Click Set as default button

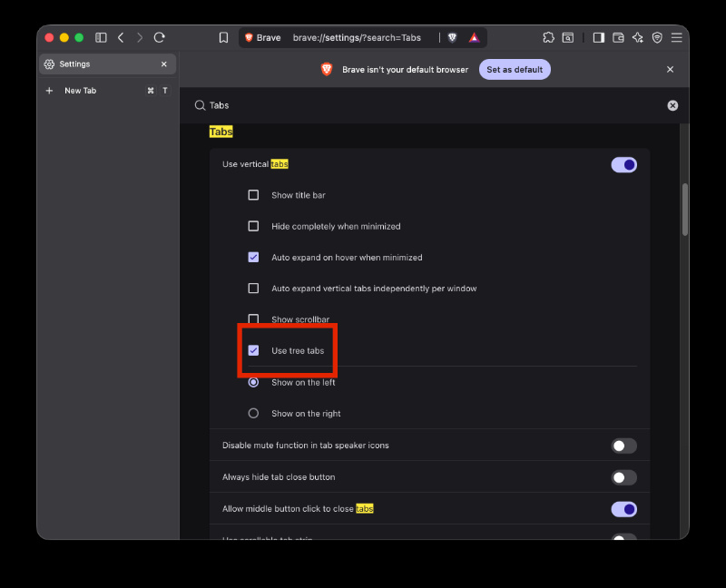click(x=515, y=70)
